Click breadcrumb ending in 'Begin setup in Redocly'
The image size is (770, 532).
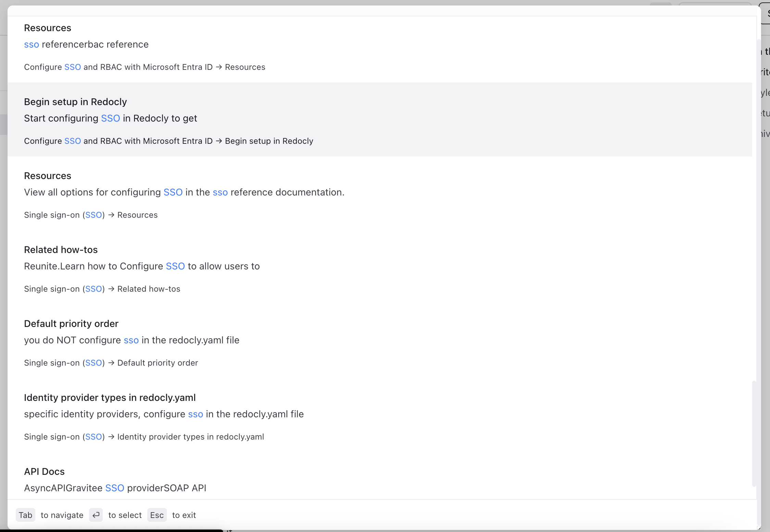pos(169,141)
